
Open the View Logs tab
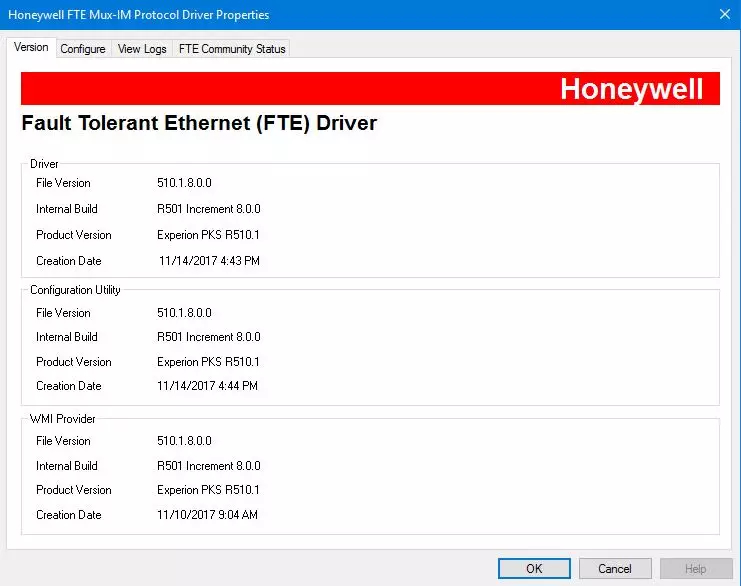[142, 49]
